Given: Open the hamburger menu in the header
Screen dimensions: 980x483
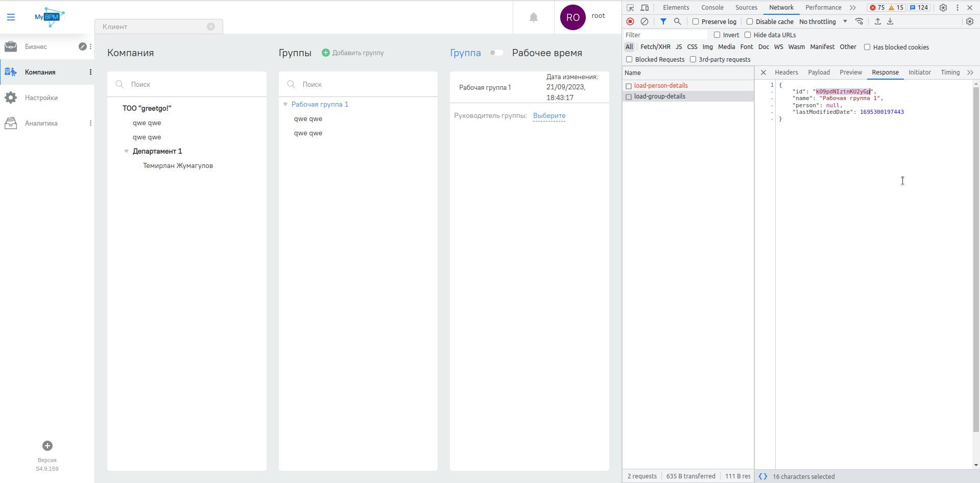Looking at the screenshot, I should (11, 17).
